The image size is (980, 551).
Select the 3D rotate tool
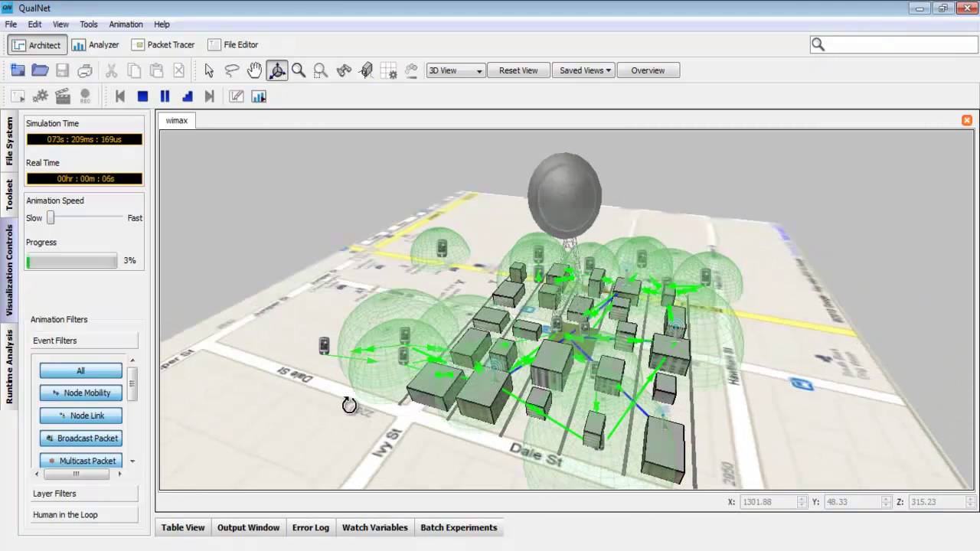click(x=277, y=70)
